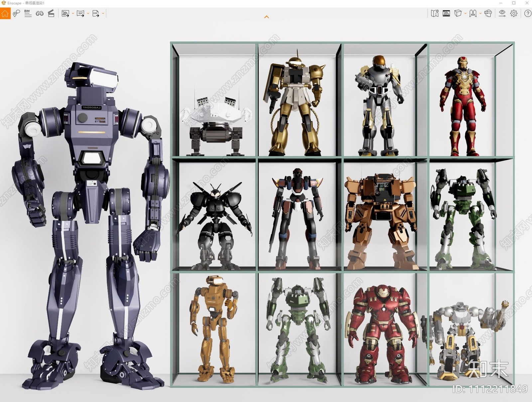Click the screenshot export icon
Screen dimensions: 532x402
[x=65, y=14]
